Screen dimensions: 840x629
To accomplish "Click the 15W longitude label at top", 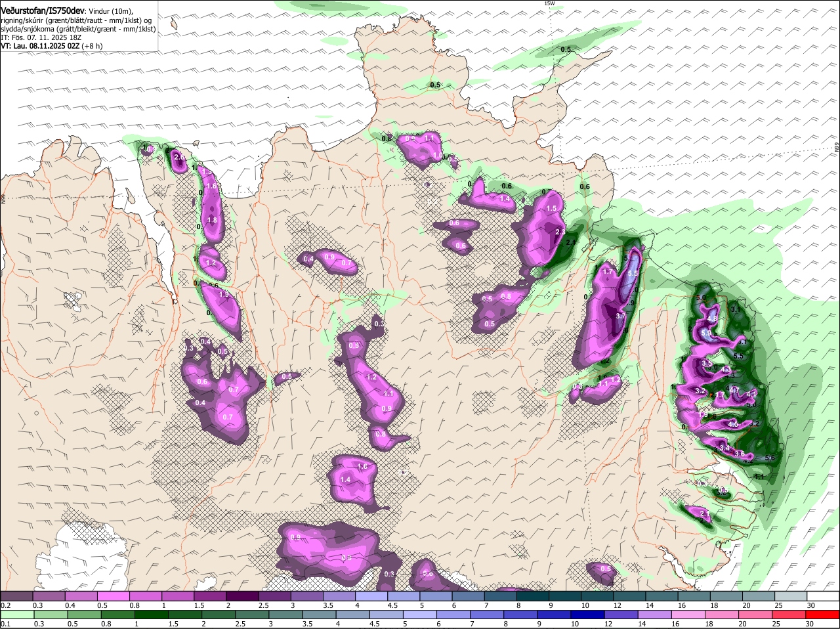I will click(549, 3).
